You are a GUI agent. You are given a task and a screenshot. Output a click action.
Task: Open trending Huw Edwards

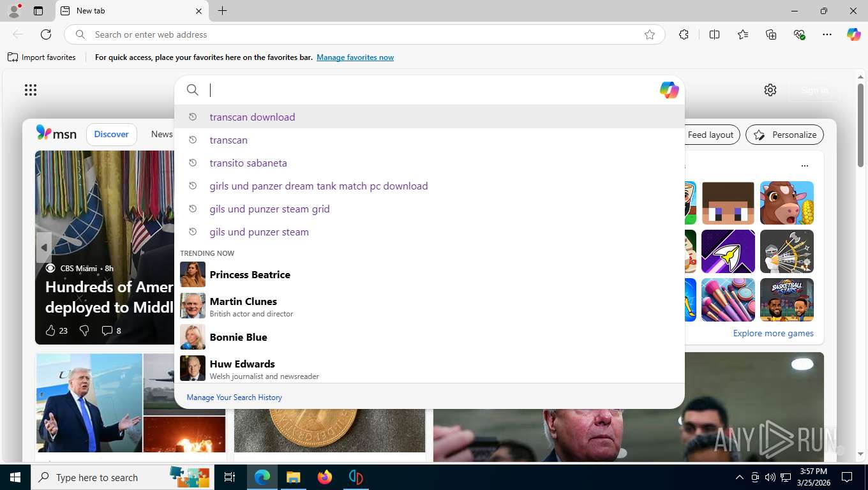click(430, 369)
